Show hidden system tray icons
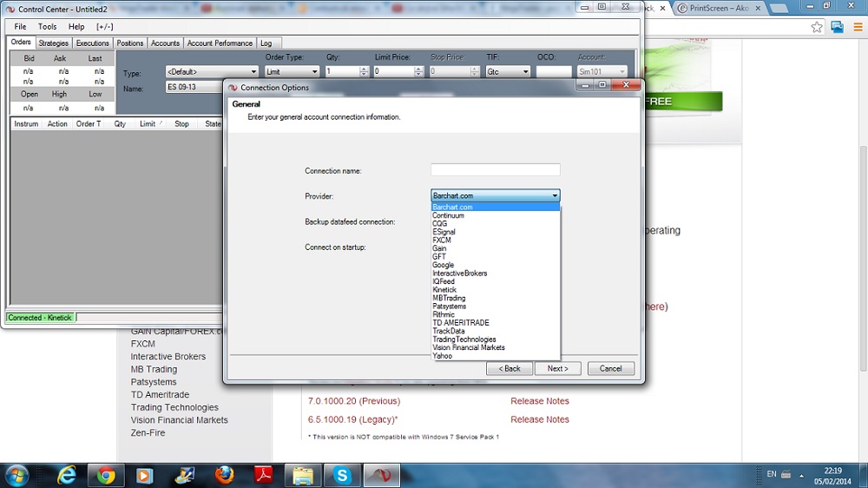 (x=801, y=475)
